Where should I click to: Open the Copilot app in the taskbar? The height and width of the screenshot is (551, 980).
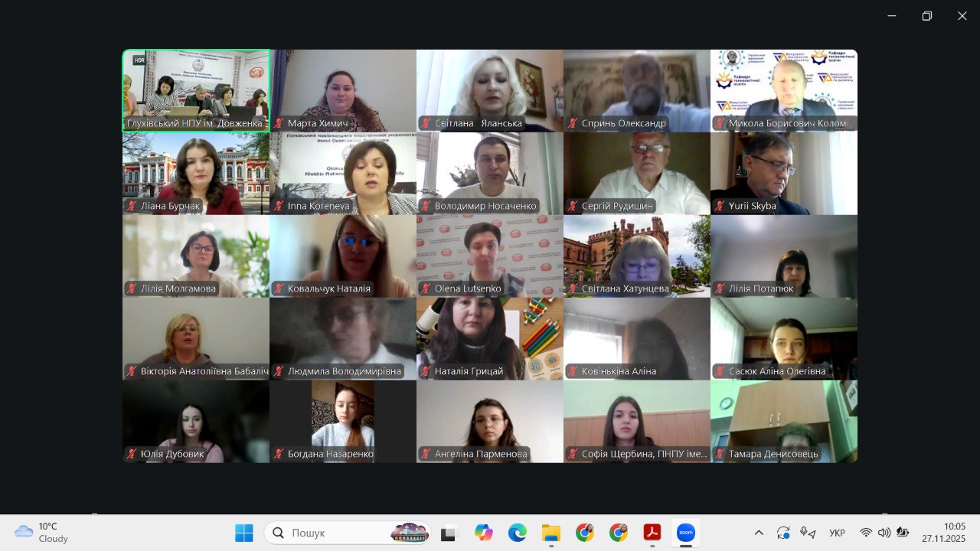483,533
